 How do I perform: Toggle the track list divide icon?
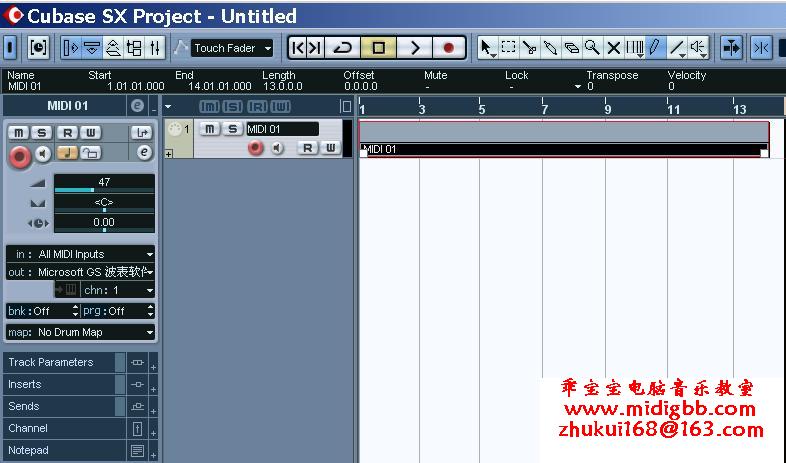pyautogui.click(x=345, y=106)
